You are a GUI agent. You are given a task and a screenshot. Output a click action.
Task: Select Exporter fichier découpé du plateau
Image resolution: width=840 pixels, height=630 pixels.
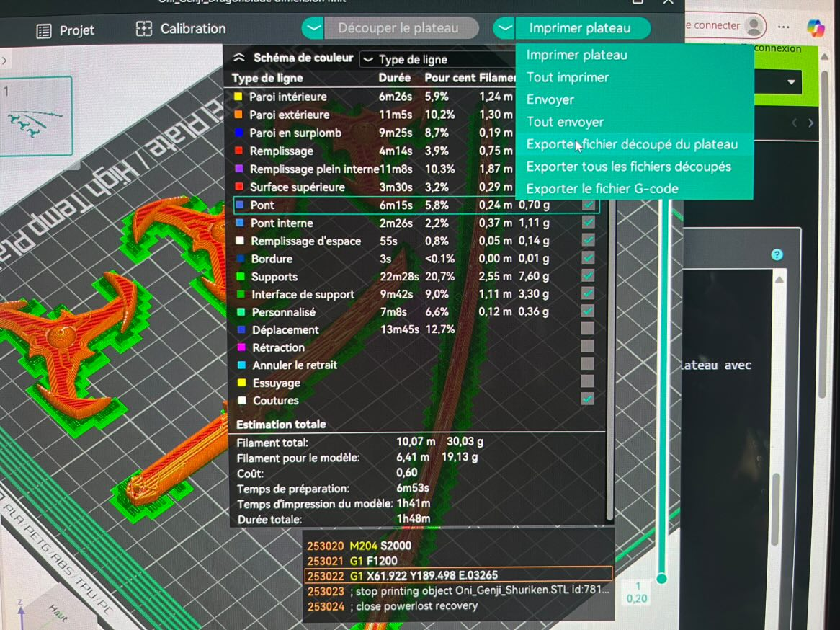tap(632, 144)
